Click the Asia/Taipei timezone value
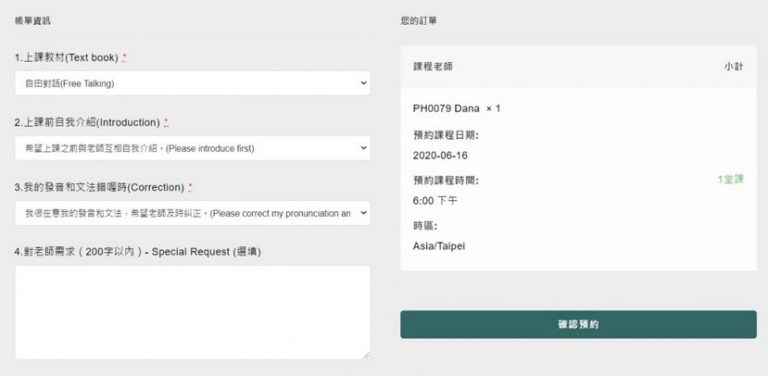 (439, 246)
